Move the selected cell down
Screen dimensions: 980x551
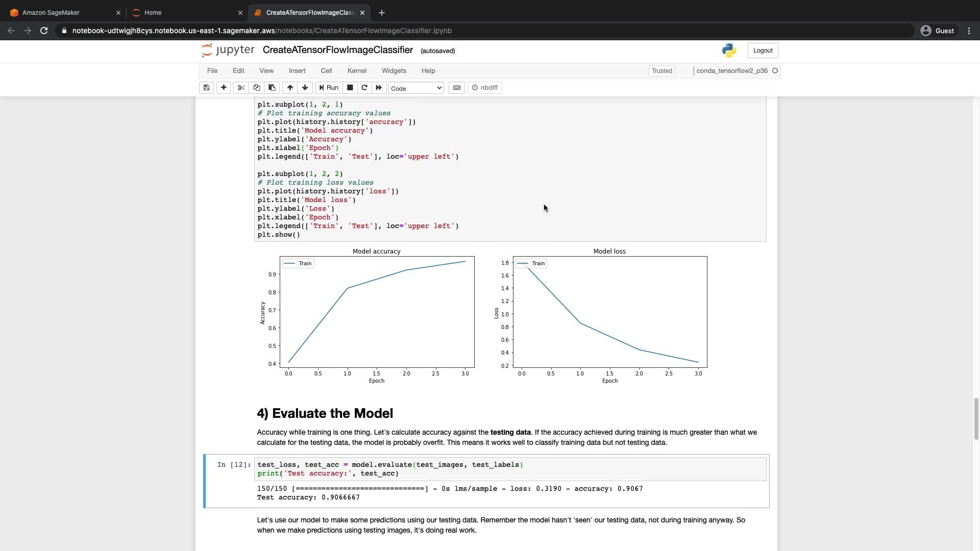pos(305,88)
